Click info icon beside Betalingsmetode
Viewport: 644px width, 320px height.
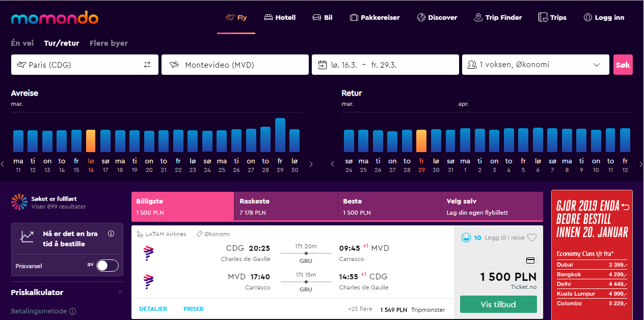pyautogui.click(x=72, y=311)
